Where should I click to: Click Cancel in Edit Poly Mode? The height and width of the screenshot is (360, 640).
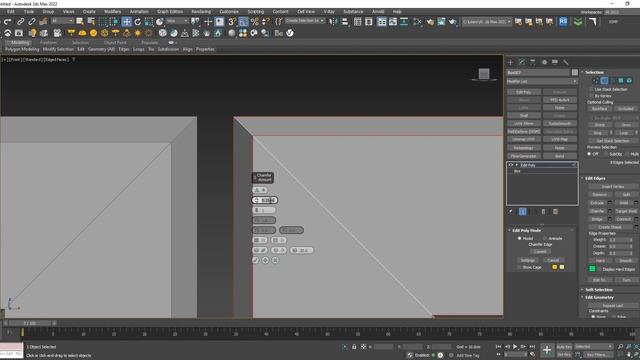coord(553,260)
